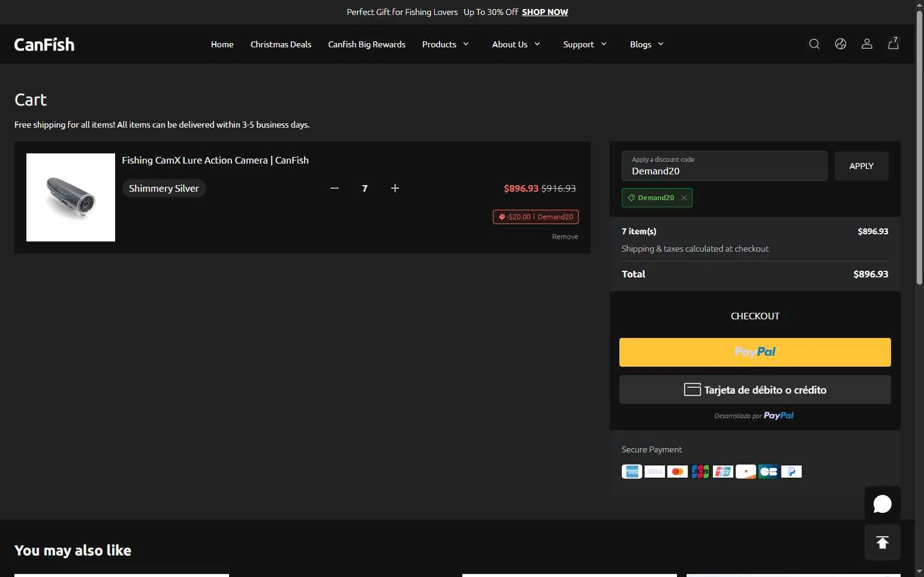Decrease quantity with the minus icon
This screenshot has width=924, height=577.
coord(335,188)
